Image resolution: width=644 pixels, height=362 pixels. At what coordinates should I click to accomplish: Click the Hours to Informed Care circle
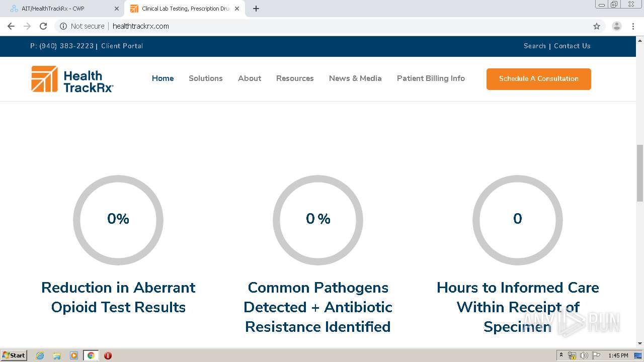[518, 220]
